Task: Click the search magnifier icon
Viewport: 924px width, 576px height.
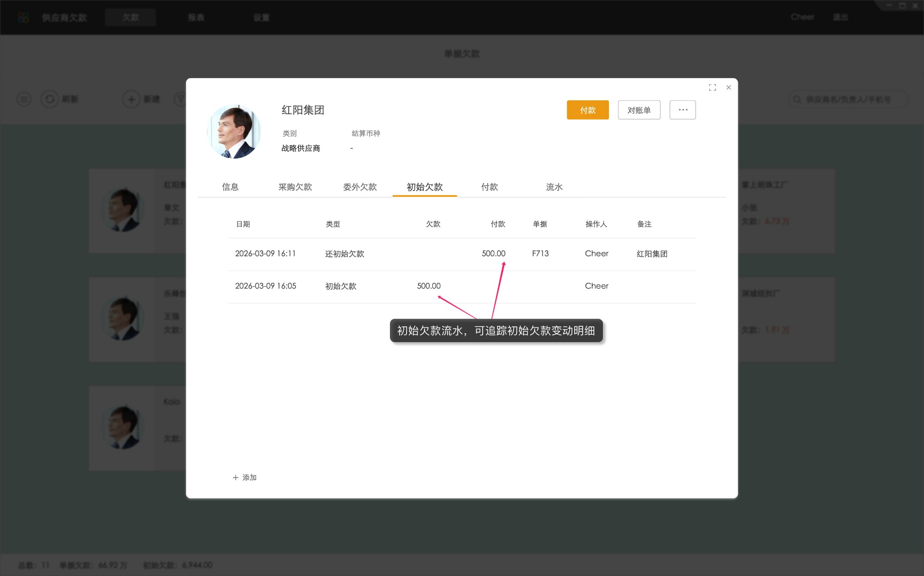Action: (796, 99)
